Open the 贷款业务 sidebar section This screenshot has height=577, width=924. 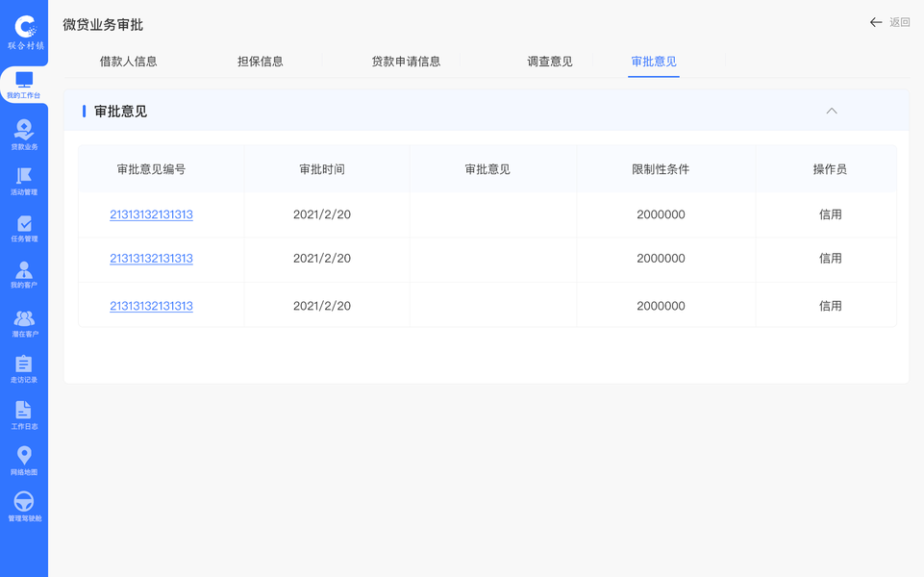pos(24,135)
